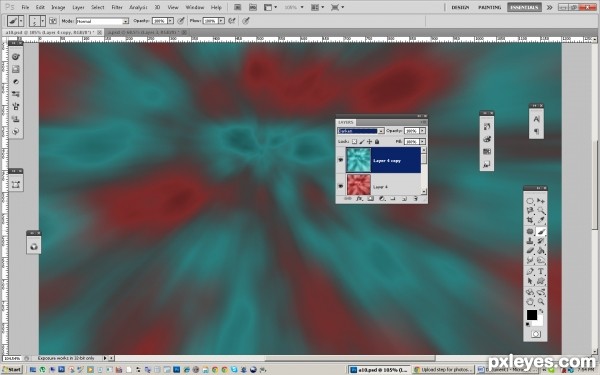This screenshot has height=375, width=600.
Task: Select the Elliptical Marquee tool
Action: click(x=530, y=201)
